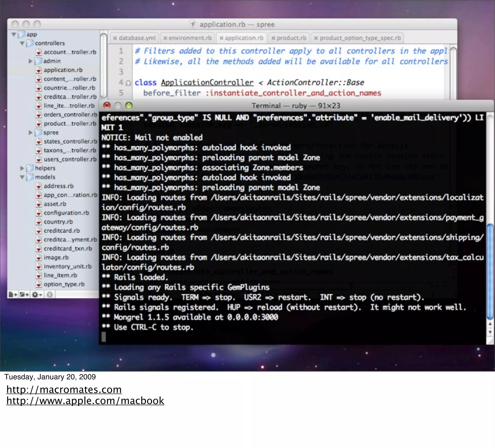Viewport: 495px width, 448px height.
Task: Expand the helpers folder
Action: point(22,168)
